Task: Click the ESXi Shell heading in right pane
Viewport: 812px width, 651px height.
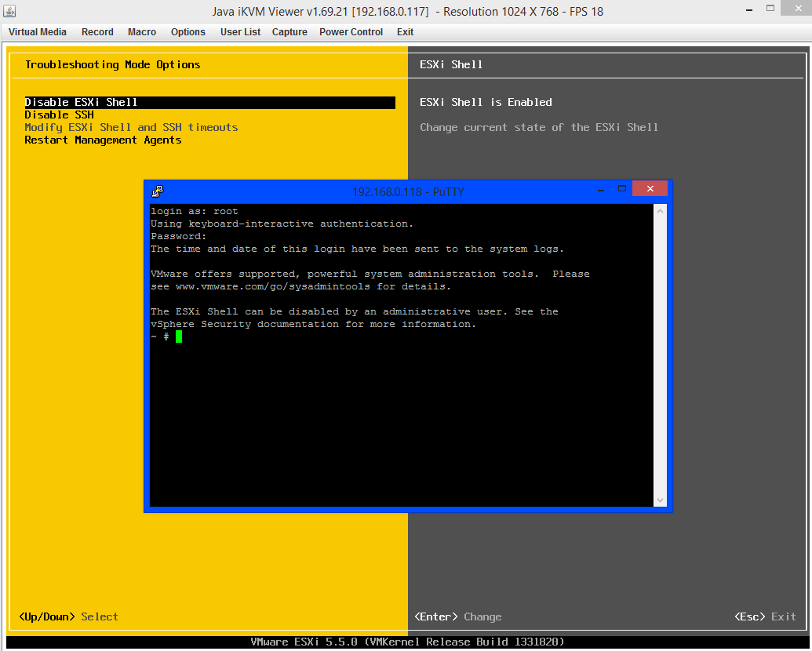Action: click(x=451, y=65)
